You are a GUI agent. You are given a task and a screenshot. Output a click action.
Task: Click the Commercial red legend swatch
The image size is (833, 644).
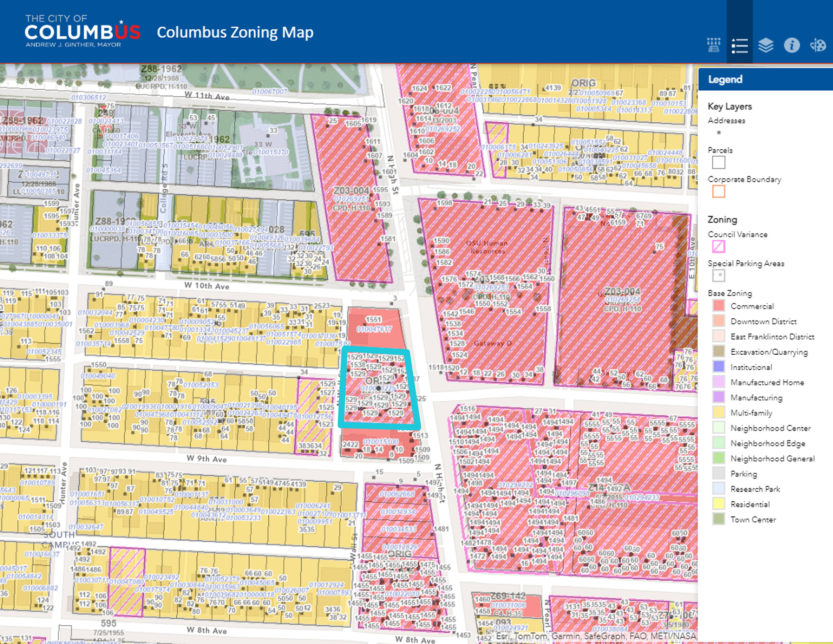[719, 306]
